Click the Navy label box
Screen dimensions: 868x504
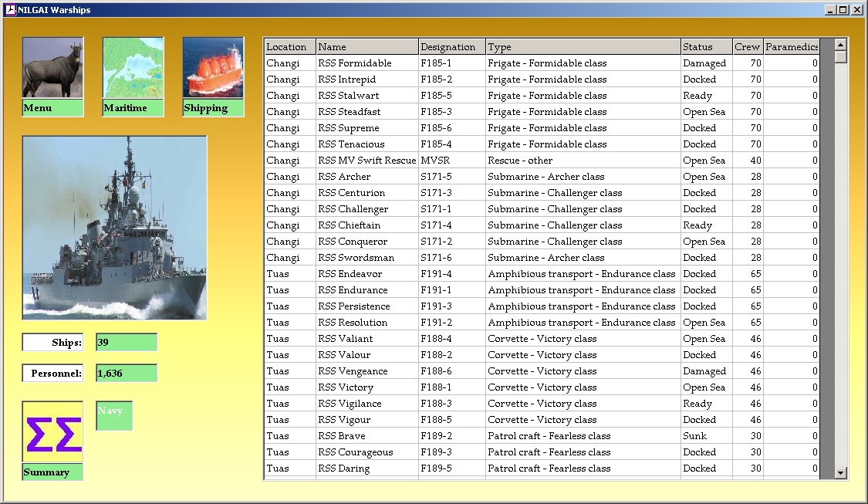point(114,415)
